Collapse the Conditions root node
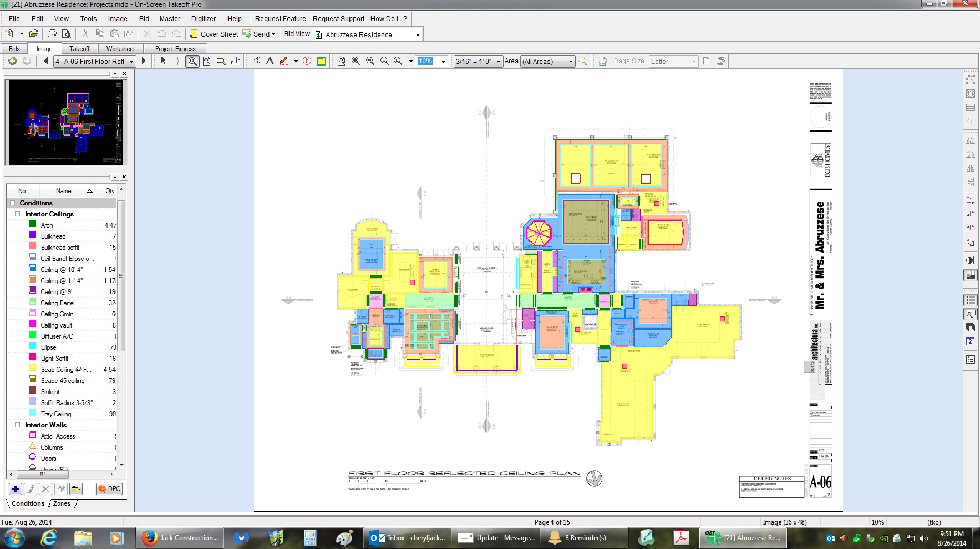This screenshot has width=980, height=549. coord(12,203)
